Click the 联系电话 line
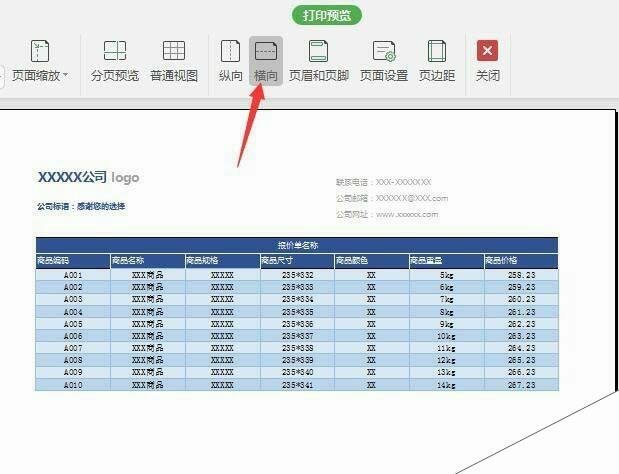 coord(383,182)
